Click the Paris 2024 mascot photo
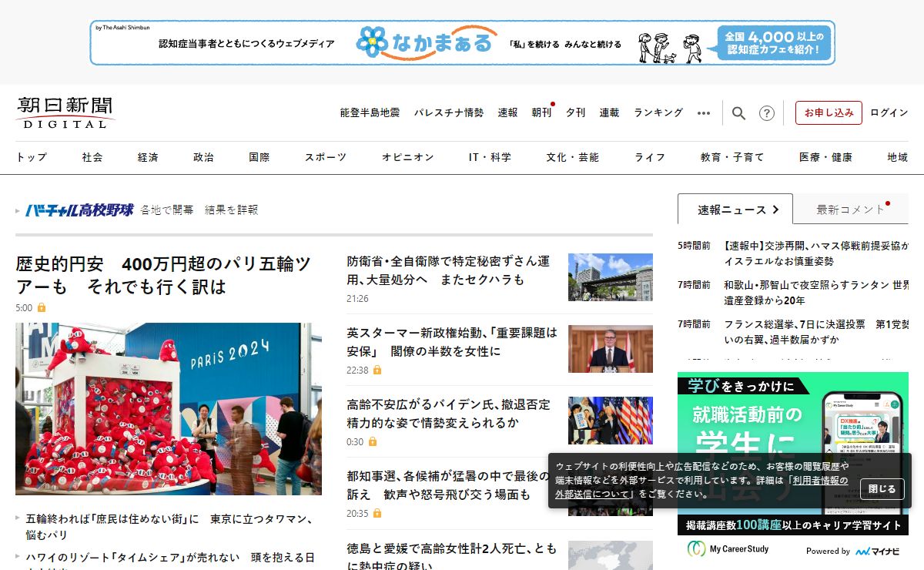The image size is (924, 570). pyautogui.click(x=169, y=408)
